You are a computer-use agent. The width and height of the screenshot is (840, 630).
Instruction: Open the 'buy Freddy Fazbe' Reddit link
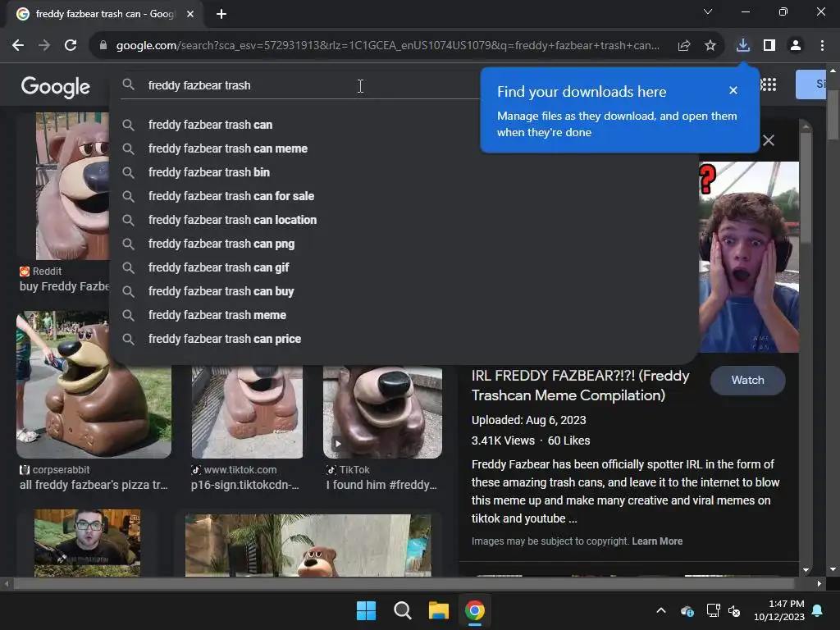tap(64, 286)
